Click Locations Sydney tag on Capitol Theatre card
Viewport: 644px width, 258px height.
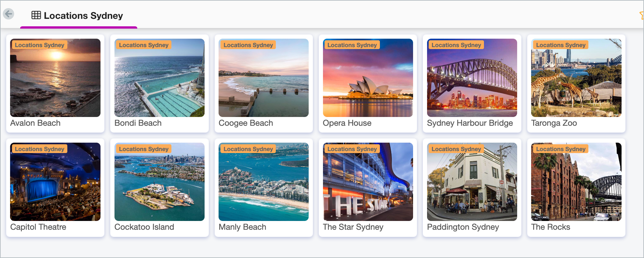39,149
